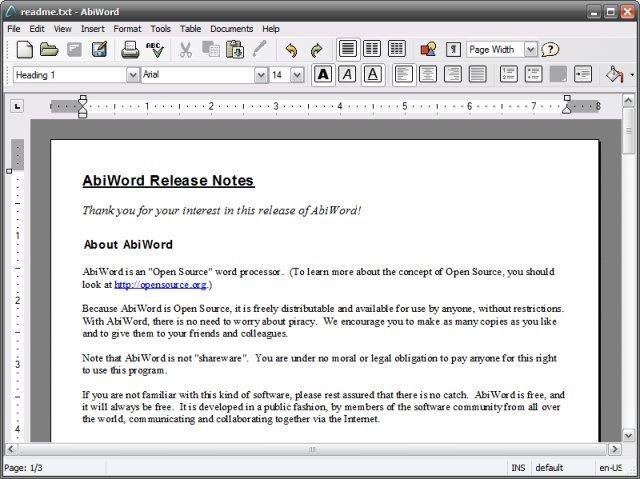
Task: Open the Help menu
Action: click(x=271, y=29)
